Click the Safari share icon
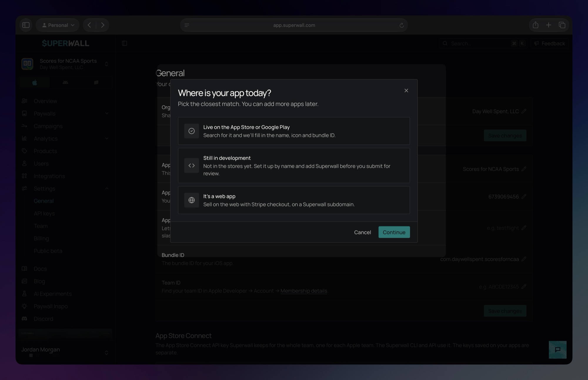Image resolution: width=588 pixels, height=380 pixels. coord(535,25)
